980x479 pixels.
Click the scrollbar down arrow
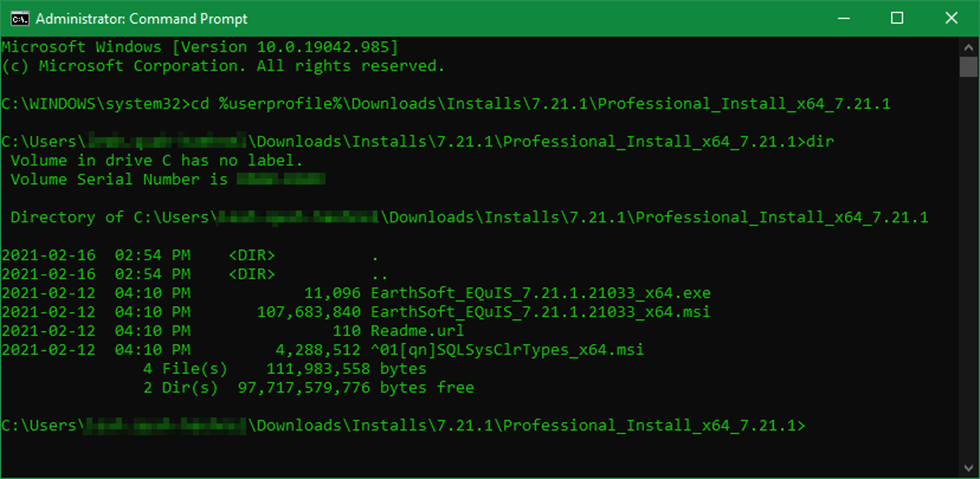tap(968, 468)
